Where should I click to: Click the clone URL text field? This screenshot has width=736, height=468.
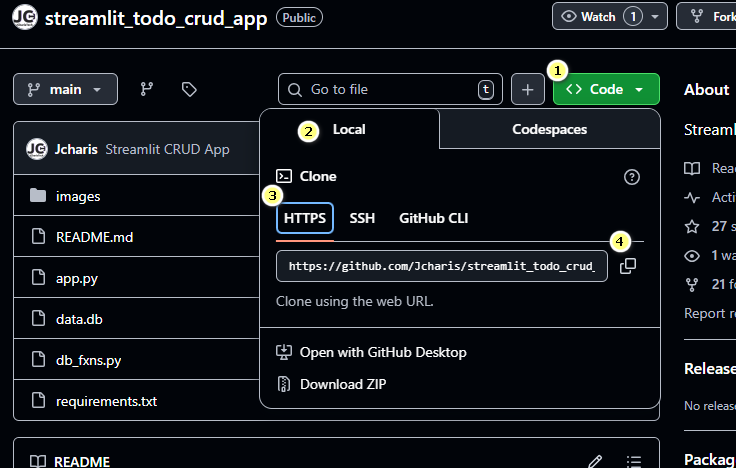[x=442, y=266]
